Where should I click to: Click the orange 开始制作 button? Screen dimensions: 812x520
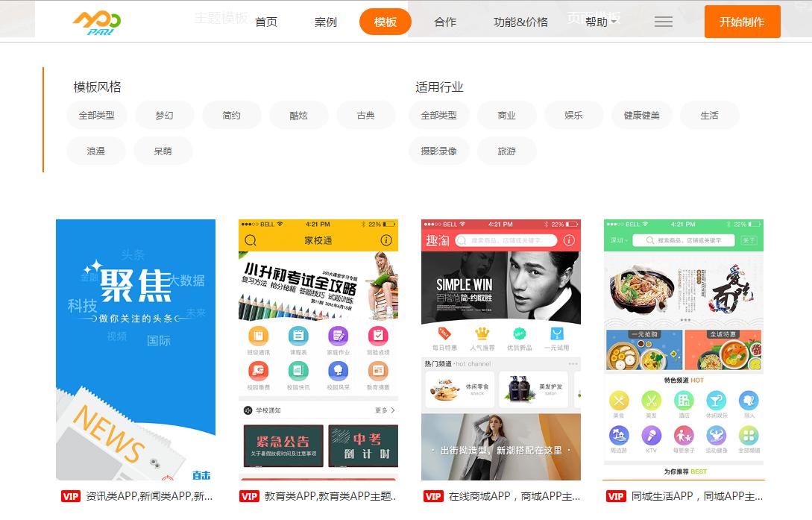[742, 22]
